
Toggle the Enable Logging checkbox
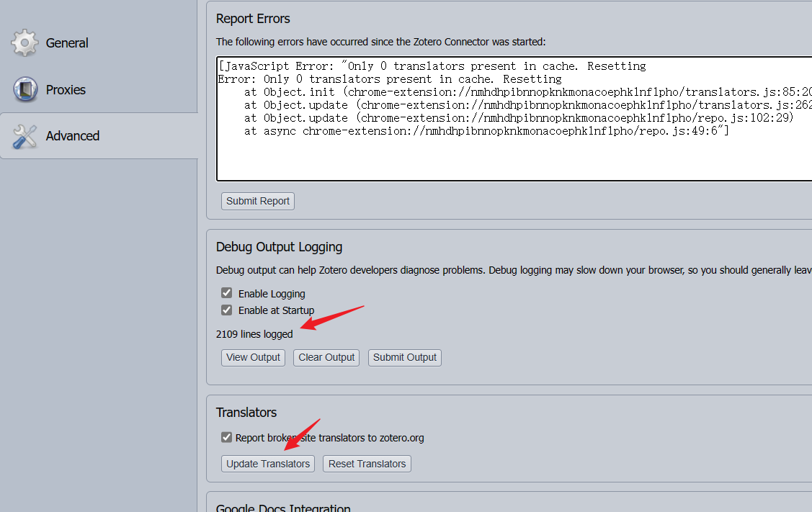(226, 293)
